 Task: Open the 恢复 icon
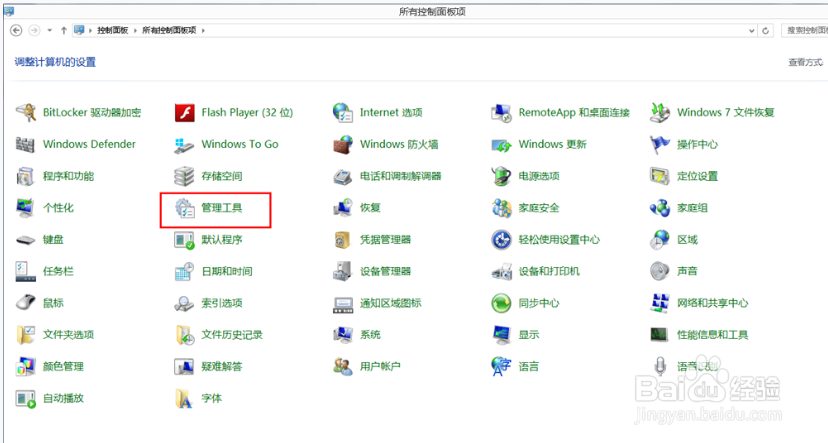pos(343,208)
